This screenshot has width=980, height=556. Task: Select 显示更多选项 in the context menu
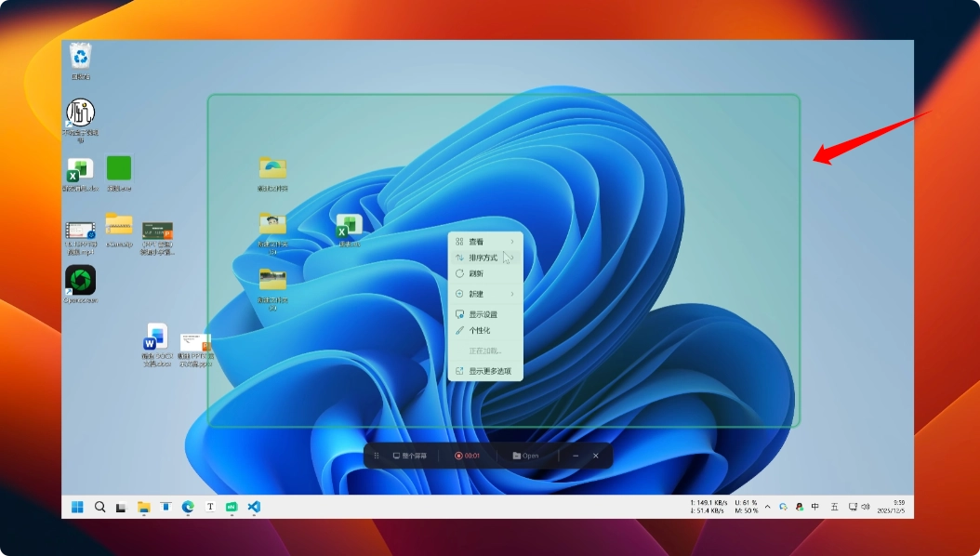[x=489, y=371]
